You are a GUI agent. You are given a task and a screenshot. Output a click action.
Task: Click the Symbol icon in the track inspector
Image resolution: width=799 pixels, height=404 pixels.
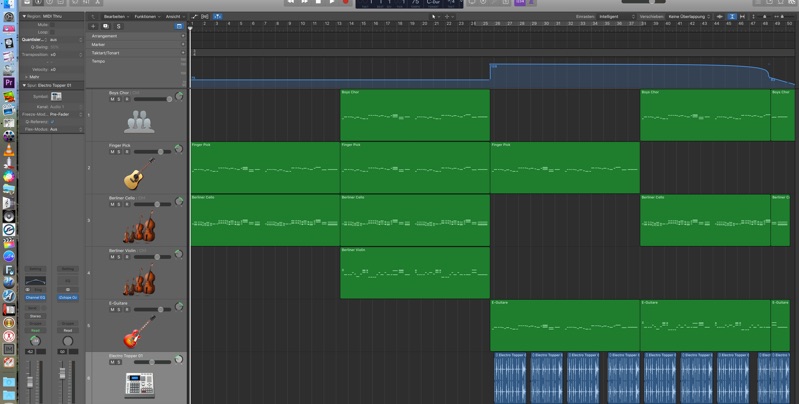click(56, 96)
